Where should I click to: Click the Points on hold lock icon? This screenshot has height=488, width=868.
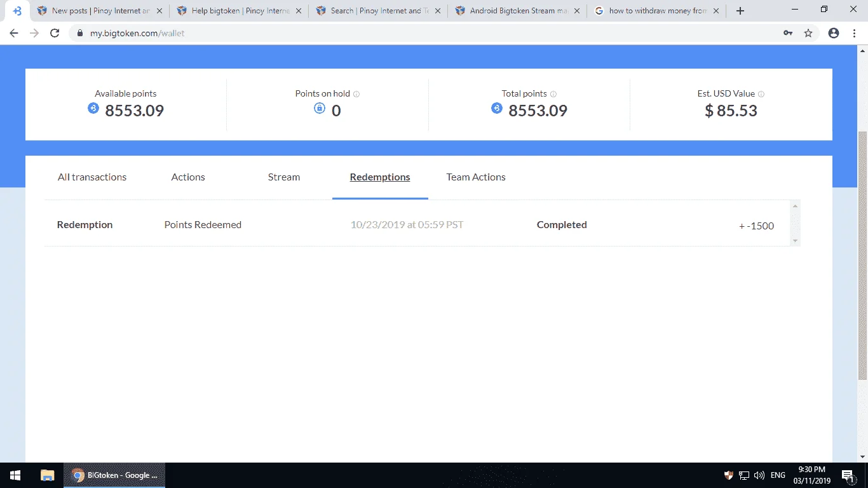pyautogui.click(x=320, y=109)
